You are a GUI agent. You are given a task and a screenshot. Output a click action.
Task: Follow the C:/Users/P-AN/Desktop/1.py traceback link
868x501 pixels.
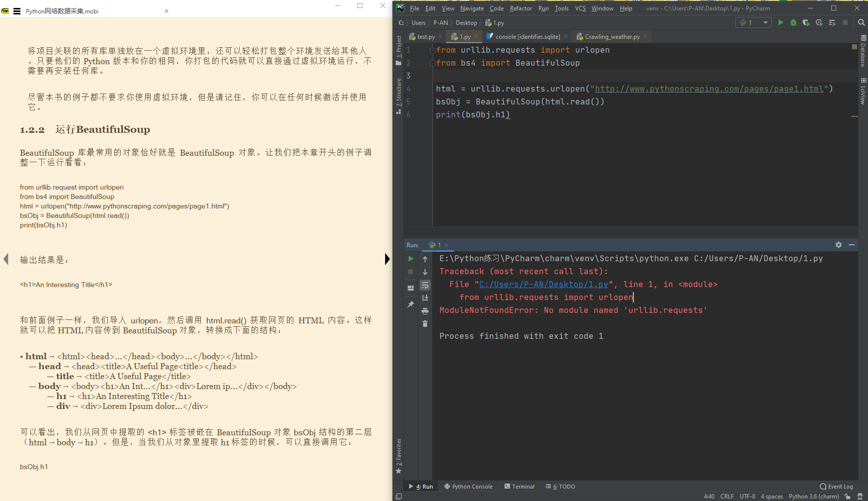543,285
